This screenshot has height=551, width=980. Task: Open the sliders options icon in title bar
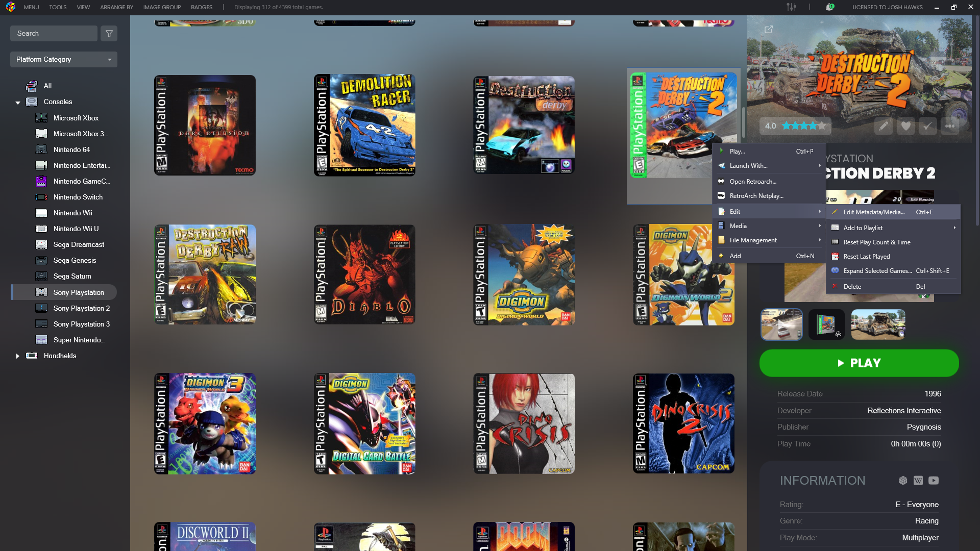click(791, 7)
